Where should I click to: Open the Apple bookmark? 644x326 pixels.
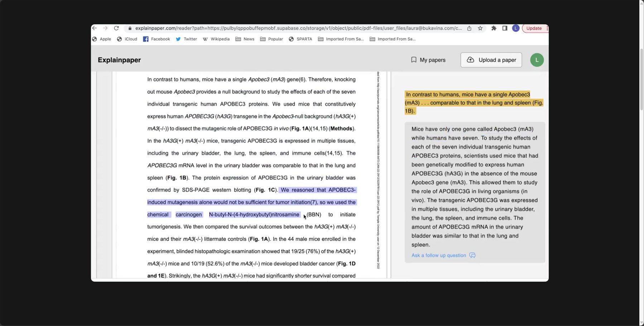tap(102, 39)
